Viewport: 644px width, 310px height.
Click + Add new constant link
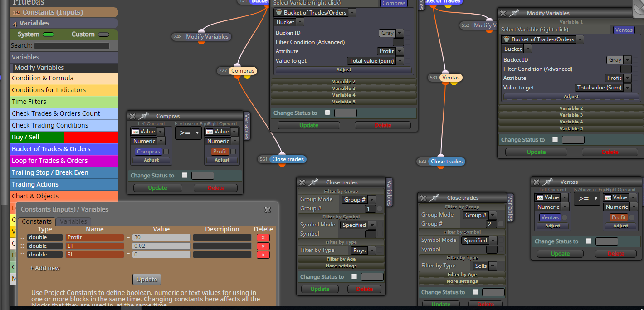coord(45,268)
